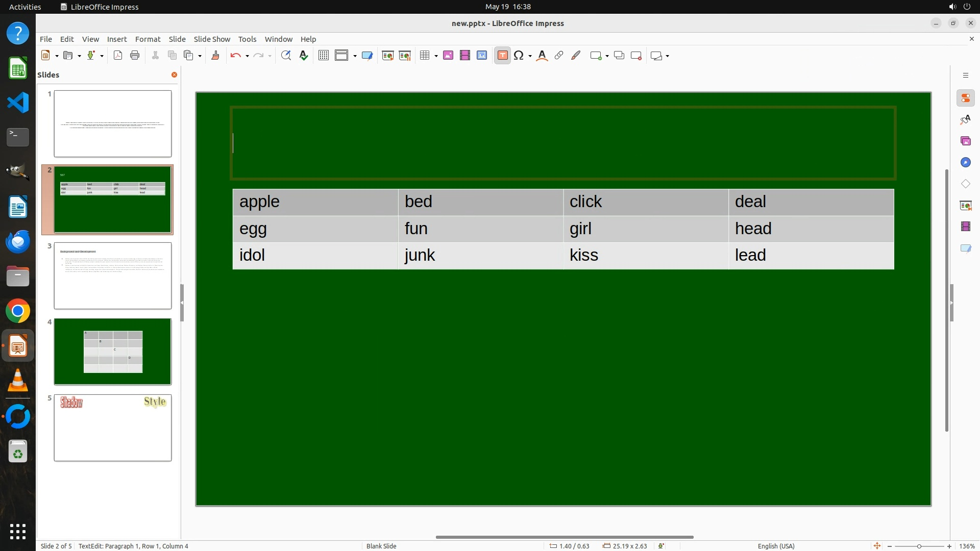Click Clone Formatting paintbrush icon
This screenshot has height=551, width=980.
(215, 56)
